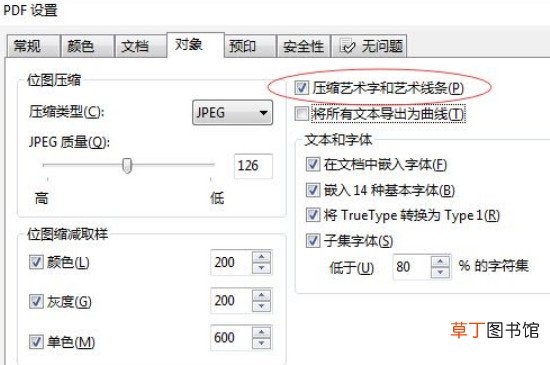Toggle 压缩艺术字和艺术线条 checkbox
Image resolution: width=550 pixels, height=365 pixels.
point(302,88)
